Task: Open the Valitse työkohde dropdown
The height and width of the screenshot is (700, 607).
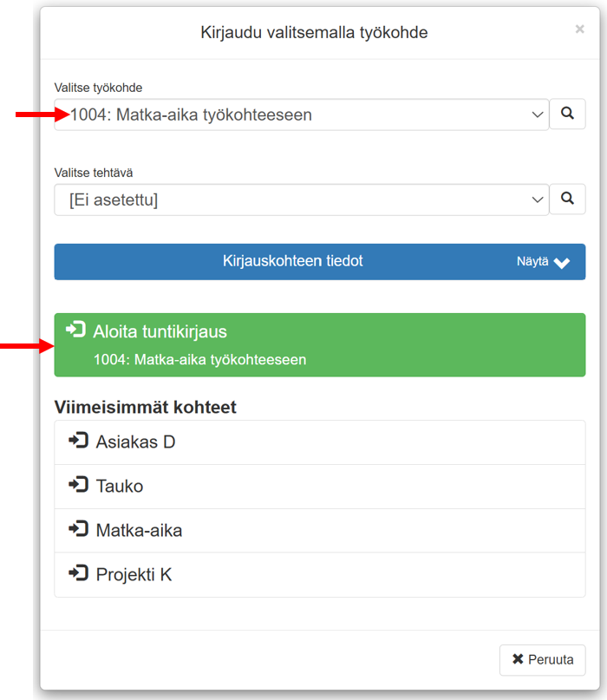Action: [x=301, y=114]
